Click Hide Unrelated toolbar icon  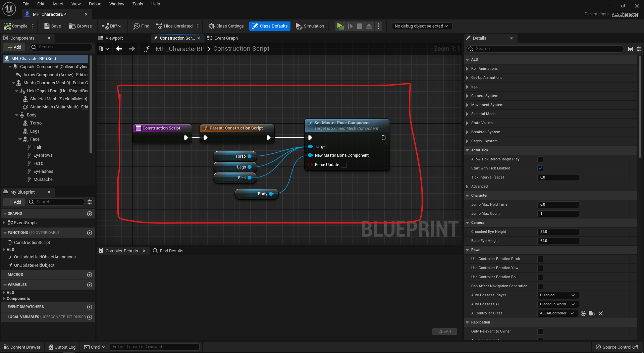point(159,26)
